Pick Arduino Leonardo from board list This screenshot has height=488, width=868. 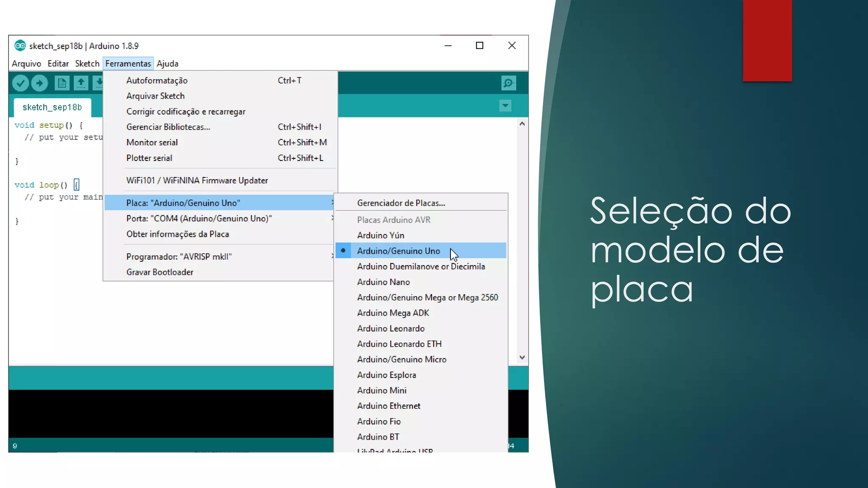390,329
